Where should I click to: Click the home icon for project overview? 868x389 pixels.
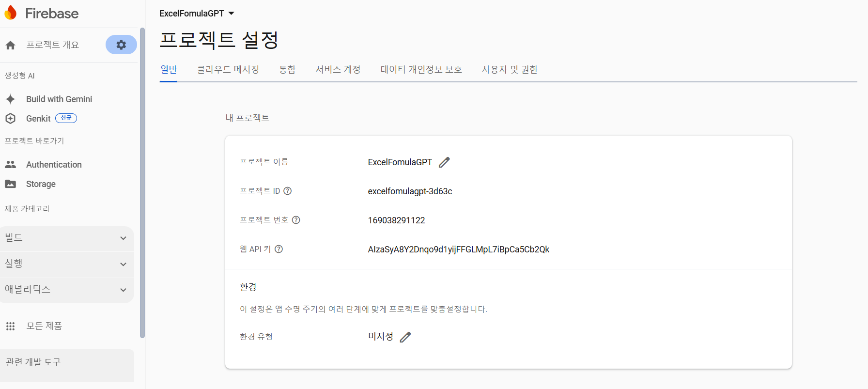click(x=10, y=45)
